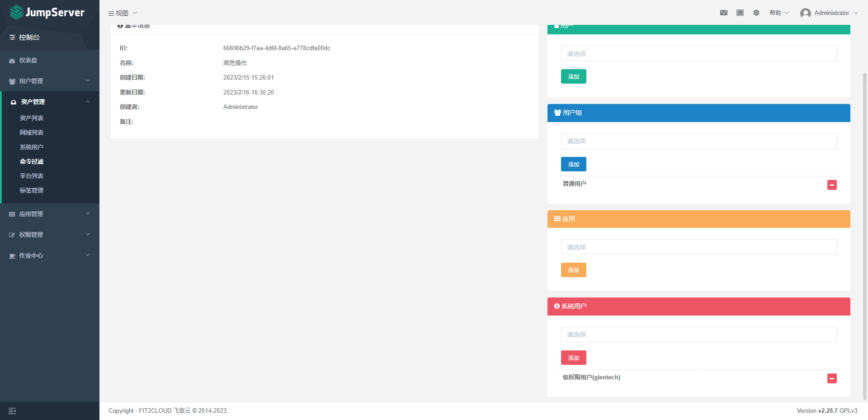Open the 用户 select field
Image resolution: width=868 pixels, height=420 pixels.
point(698,53)
